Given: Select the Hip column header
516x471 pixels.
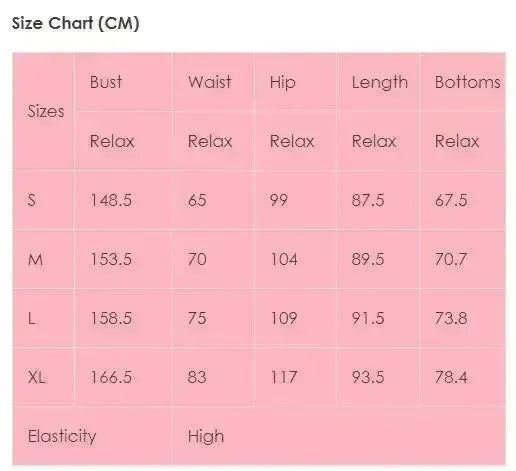Looking at the screenshot, I should coord(282,82).
